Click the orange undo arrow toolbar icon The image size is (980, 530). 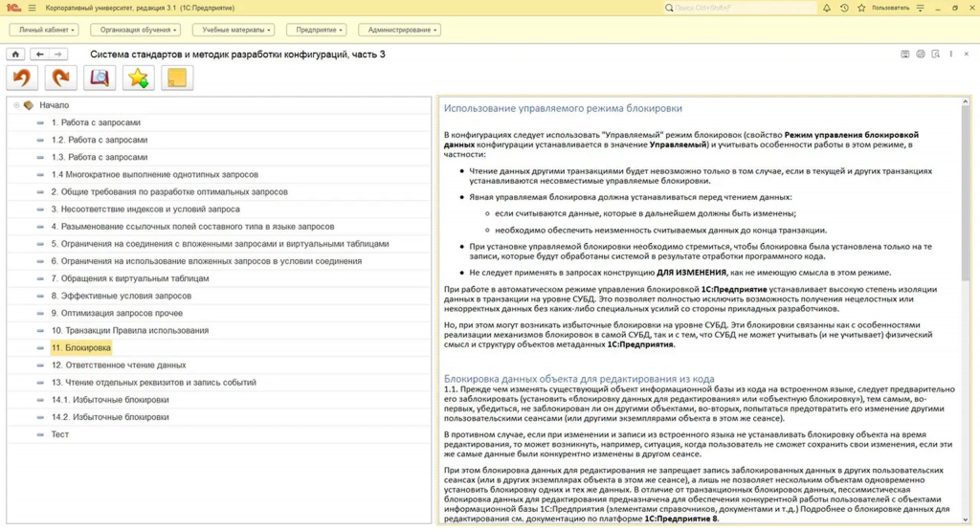coord(22,77)
